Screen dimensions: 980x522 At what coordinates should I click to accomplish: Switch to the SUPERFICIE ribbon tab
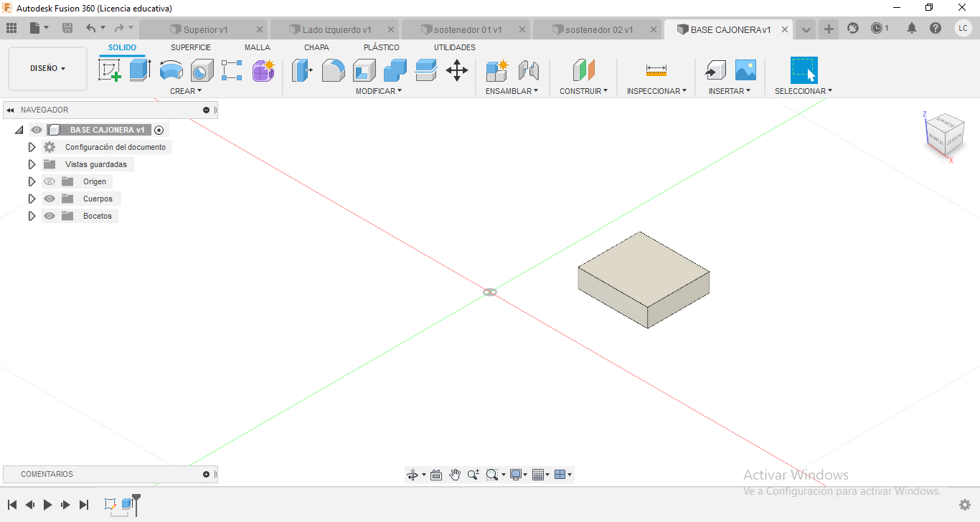[191, 47]
